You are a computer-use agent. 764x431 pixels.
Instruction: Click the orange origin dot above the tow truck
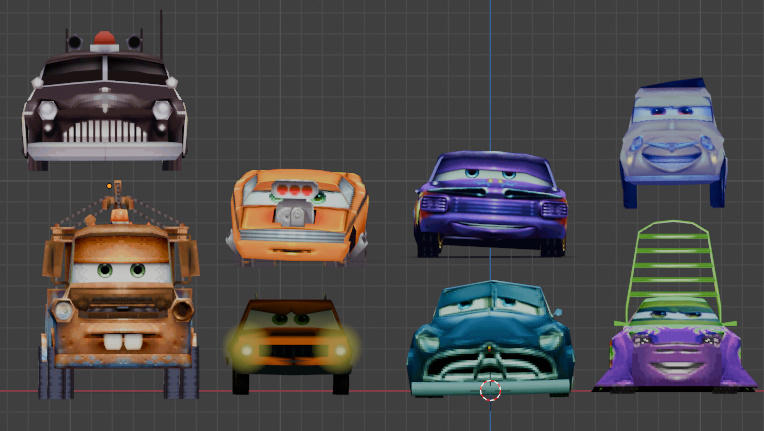click(x=110, y=186)
